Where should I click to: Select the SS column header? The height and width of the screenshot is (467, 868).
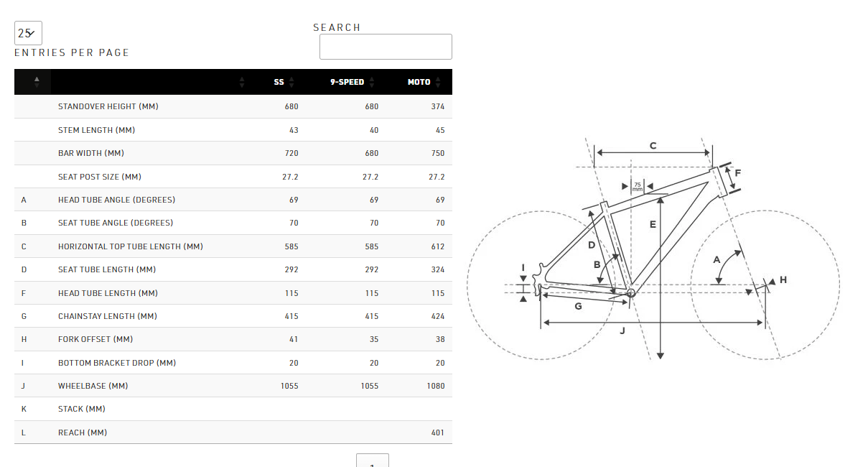click(279, 82)
